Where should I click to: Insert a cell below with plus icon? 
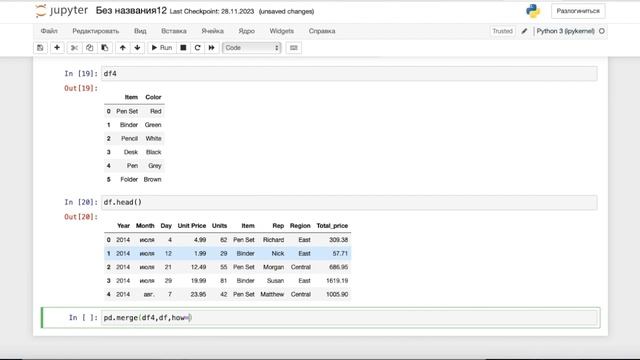(57, 48)
